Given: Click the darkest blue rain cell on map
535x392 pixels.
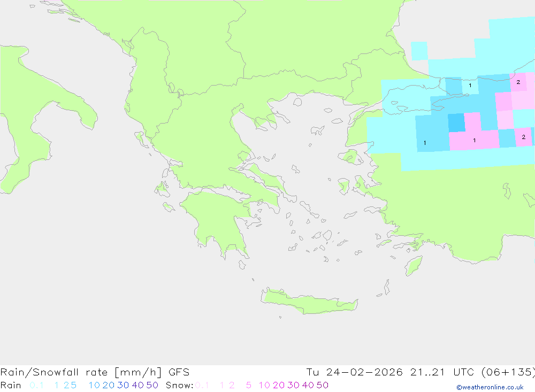Looking at the screenshot, I should pyautogui.click(x=456, y=123).
